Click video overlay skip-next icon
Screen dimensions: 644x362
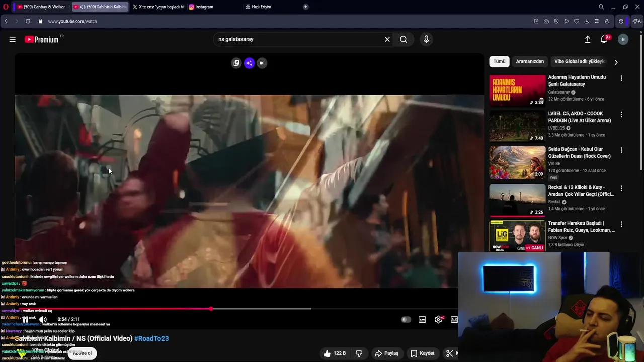(x=262, y=63)
